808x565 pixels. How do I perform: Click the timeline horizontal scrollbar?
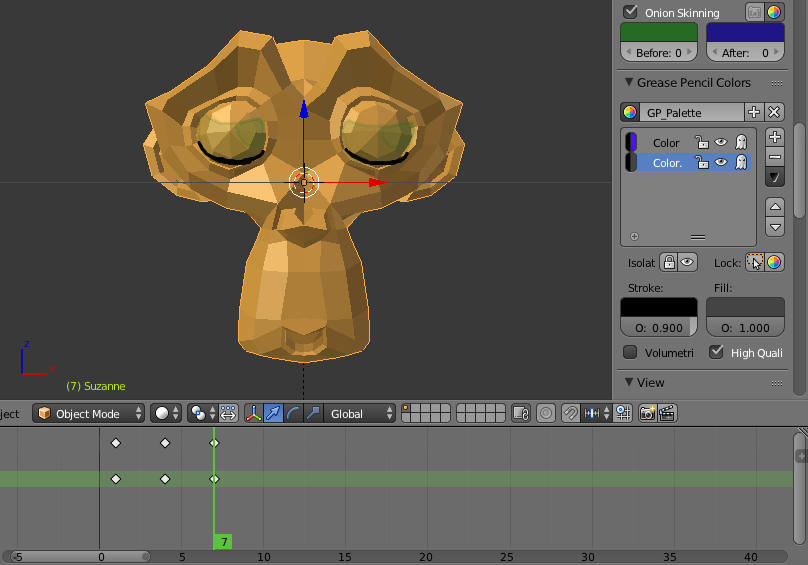pos(81,557)
